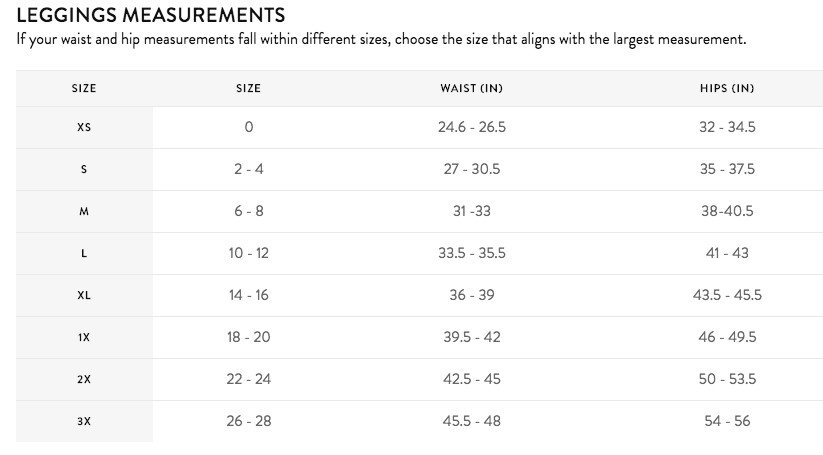Click the WAIST (IN) column header

pyautogui.click(x=471, y=88)
